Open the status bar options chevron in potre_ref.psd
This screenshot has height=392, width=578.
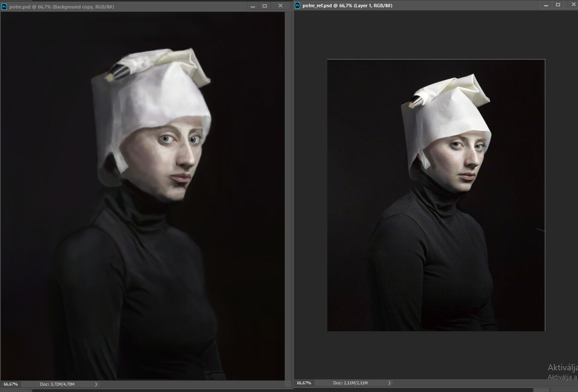click(x=389, y=383)
